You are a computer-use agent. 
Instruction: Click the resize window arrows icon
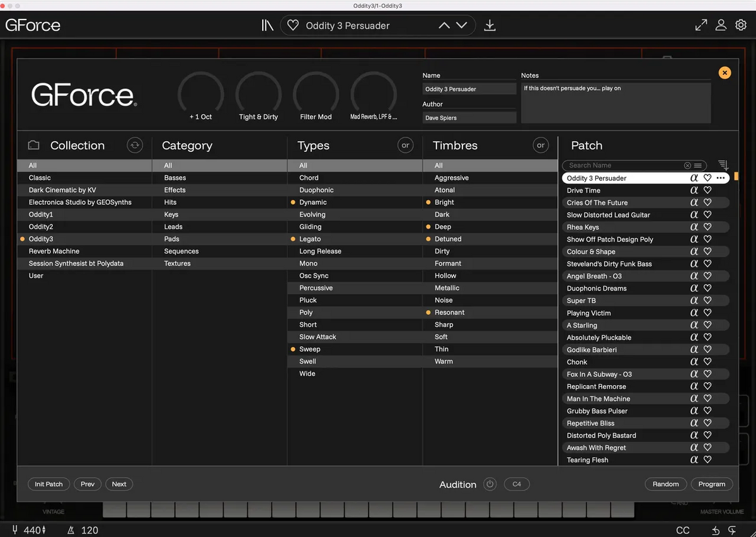tap(701, 25)
